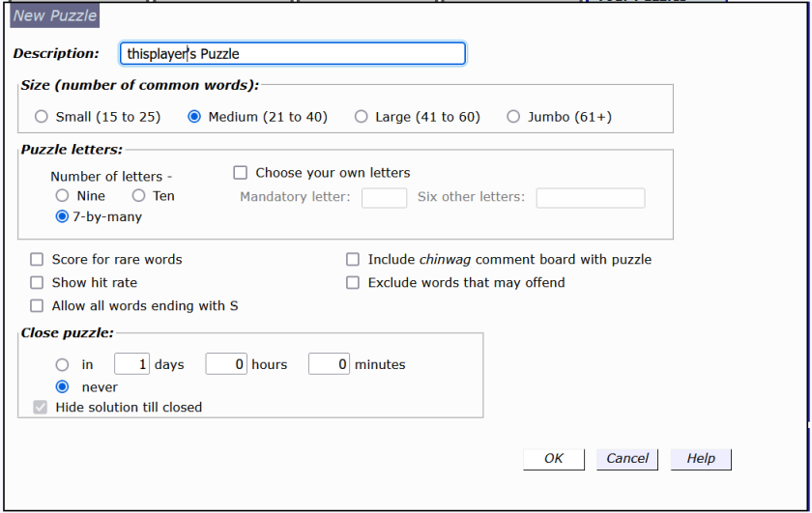Screen dimensions: 812x513
Task: Click the Mandatory letter field
Action: (384, 198)
